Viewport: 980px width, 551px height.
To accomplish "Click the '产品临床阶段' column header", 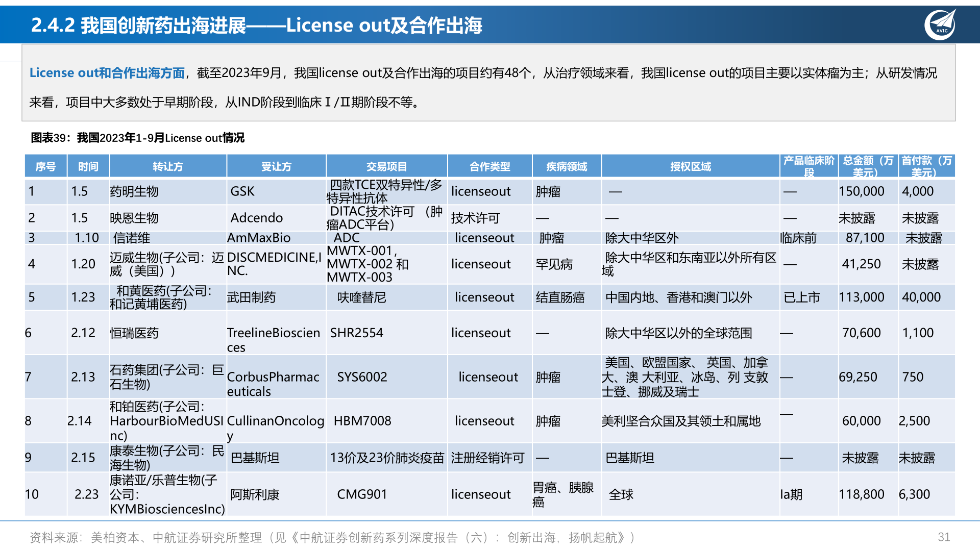I will (809, 166).
